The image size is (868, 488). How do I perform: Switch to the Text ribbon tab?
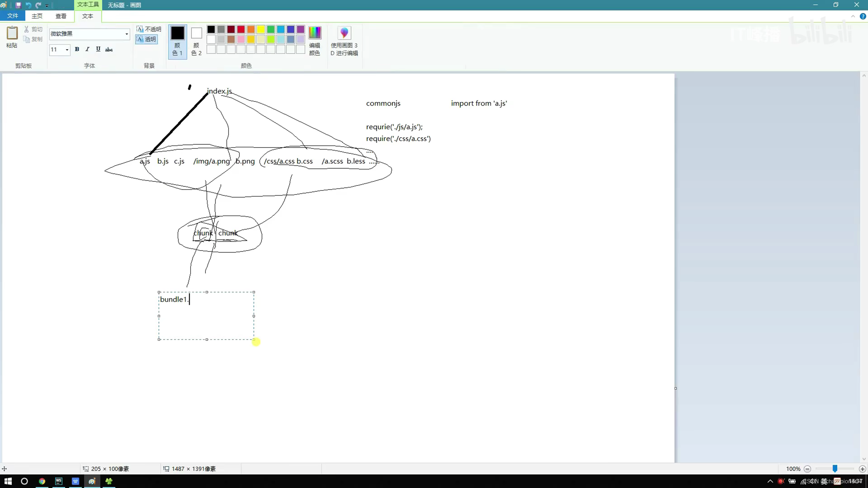88,16
